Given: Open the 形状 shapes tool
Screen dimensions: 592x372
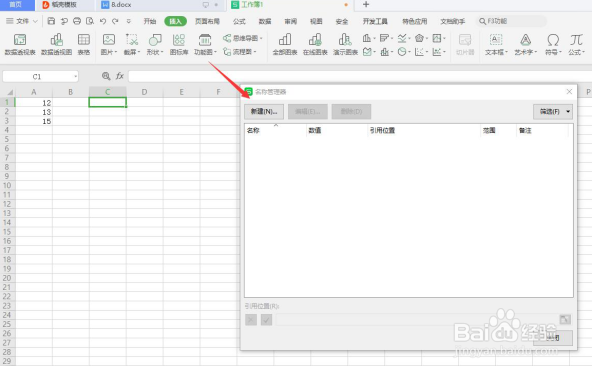Looking at the screenshot, I should (x=155, y=44).
